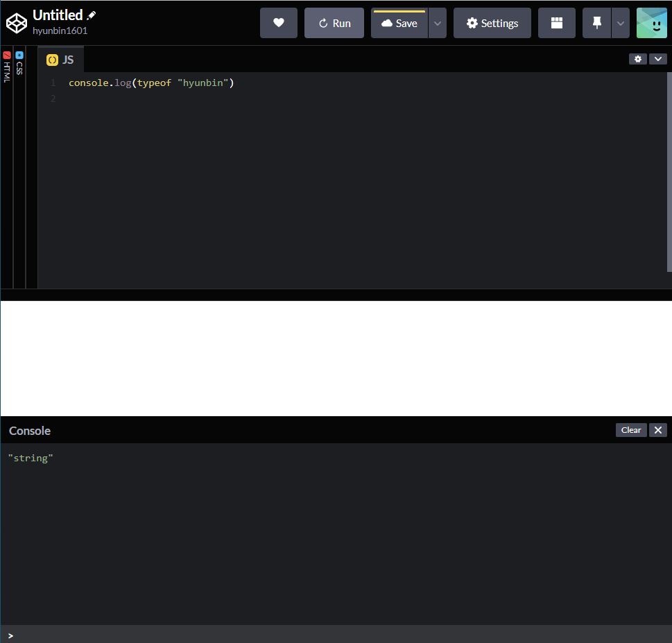Click the console command input line
The image size is (672, 643).
(336, 635)
